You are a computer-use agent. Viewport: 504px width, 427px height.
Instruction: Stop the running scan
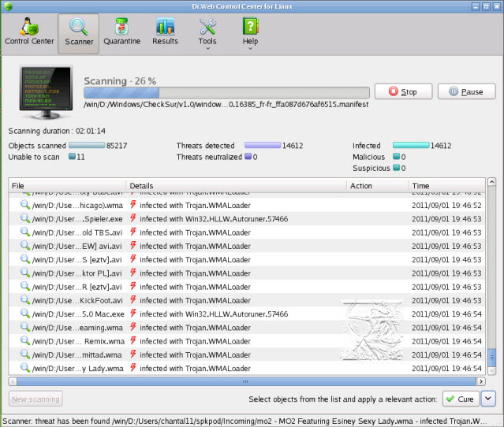(403, 91)
